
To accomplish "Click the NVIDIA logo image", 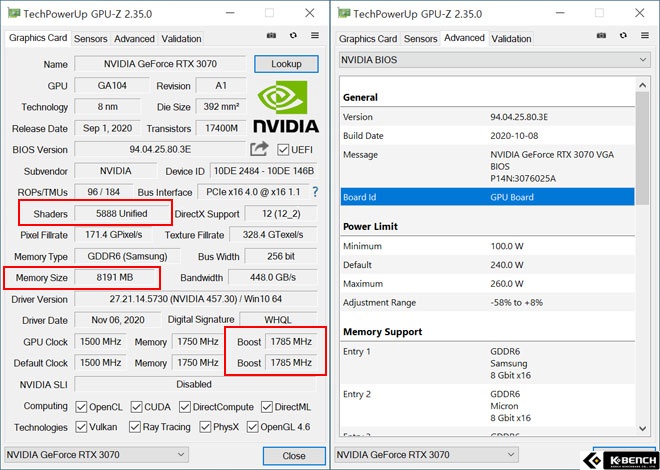I will 286,107.
